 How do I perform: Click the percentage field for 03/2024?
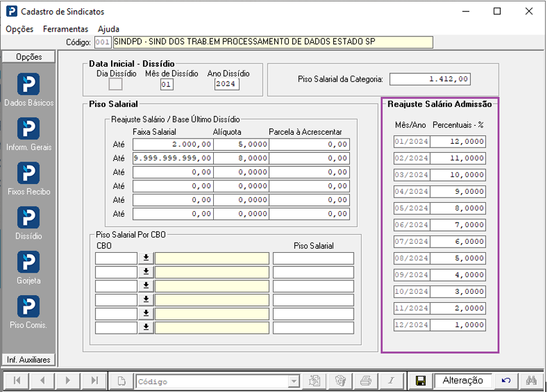458,175
